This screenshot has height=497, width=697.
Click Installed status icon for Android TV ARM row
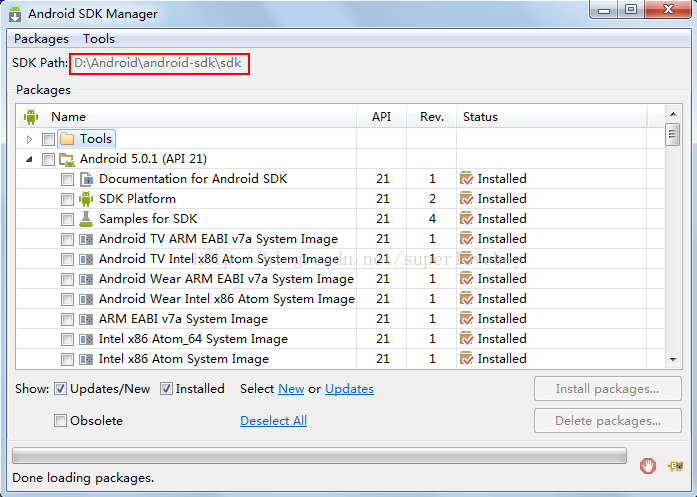click(x=466, y=239)
